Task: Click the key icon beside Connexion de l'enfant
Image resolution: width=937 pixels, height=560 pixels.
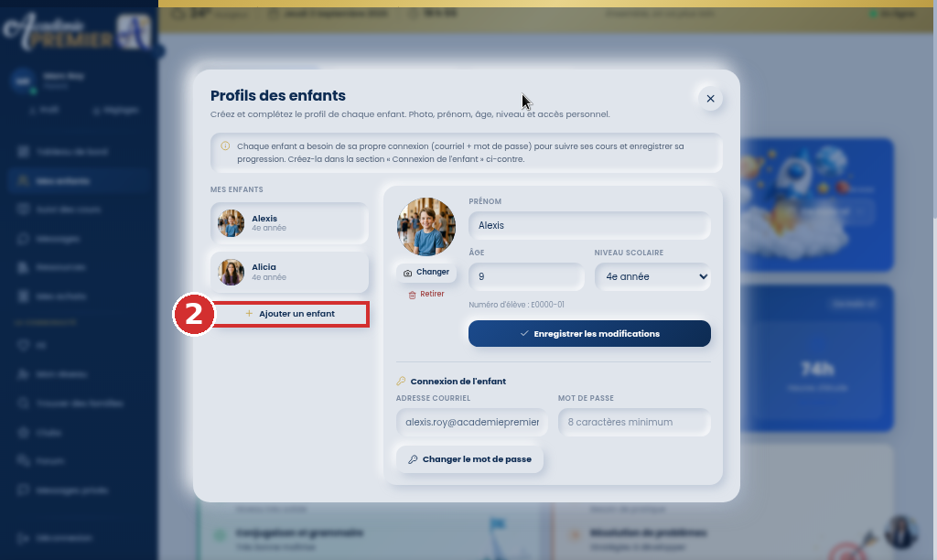Action: [401, 382]
